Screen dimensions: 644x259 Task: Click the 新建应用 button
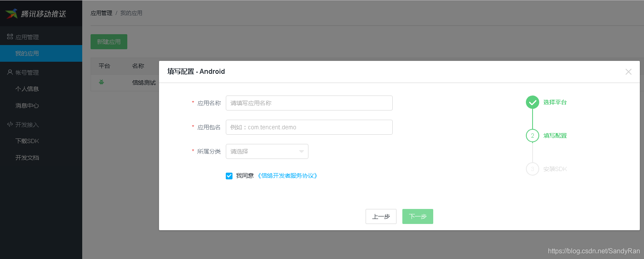coord(109,42)
